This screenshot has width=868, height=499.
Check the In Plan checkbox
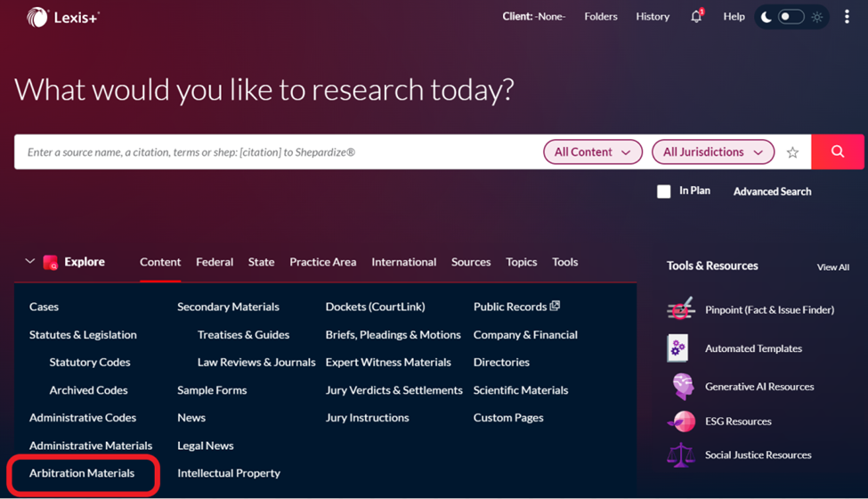663,192
